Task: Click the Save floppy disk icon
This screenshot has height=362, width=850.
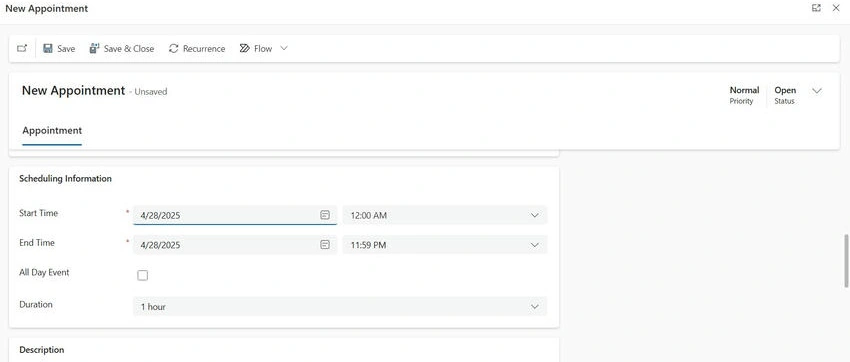Action: pos(48,48)
